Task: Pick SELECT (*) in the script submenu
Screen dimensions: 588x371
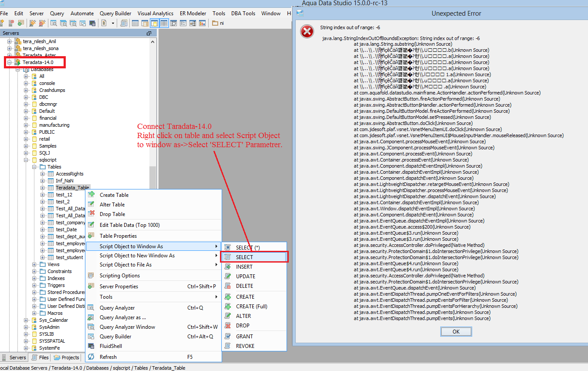Action: [x=254, y=248]
